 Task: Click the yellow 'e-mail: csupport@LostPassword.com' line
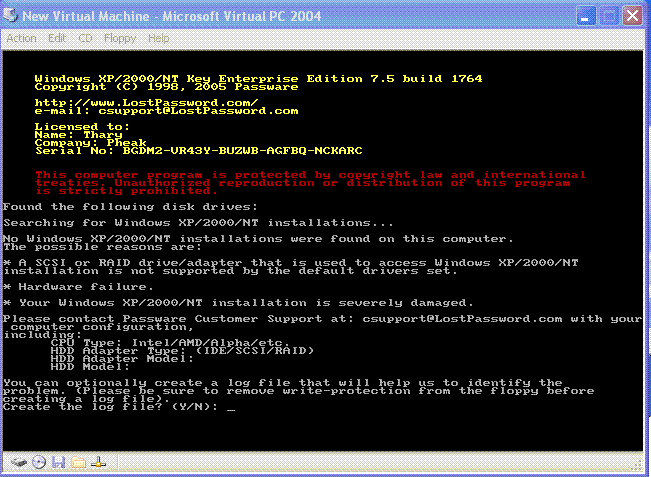[x=166, y=111]
